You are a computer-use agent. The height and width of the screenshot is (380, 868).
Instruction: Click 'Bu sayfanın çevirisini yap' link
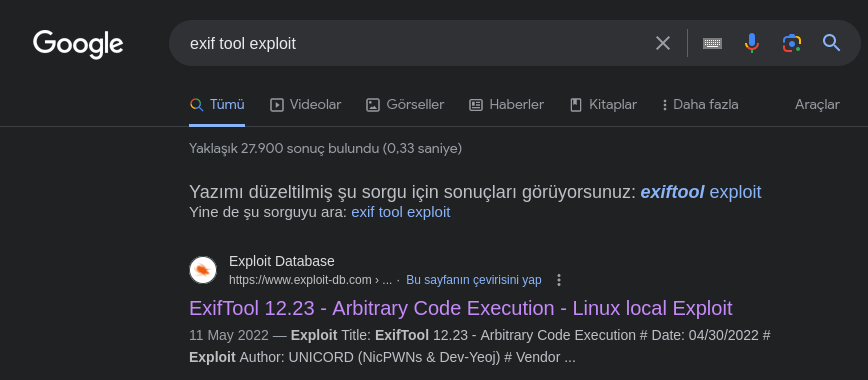coord(474,280)
